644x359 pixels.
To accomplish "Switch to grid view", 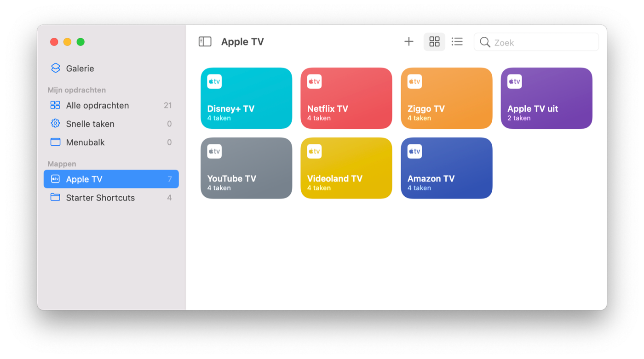I will [434, 42].
